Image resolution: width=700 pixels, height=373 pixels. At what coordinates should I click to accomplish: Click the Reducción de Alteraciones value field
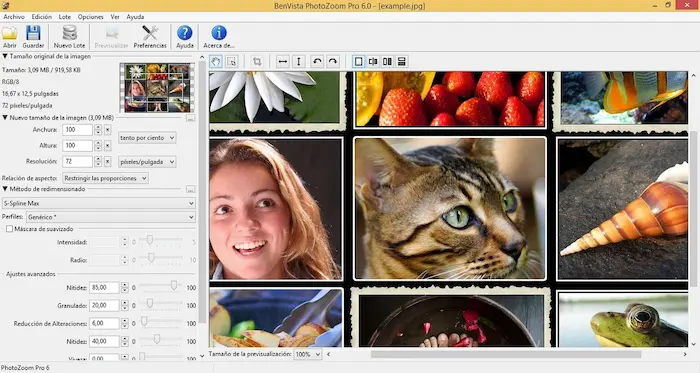[x=104, y=323]
